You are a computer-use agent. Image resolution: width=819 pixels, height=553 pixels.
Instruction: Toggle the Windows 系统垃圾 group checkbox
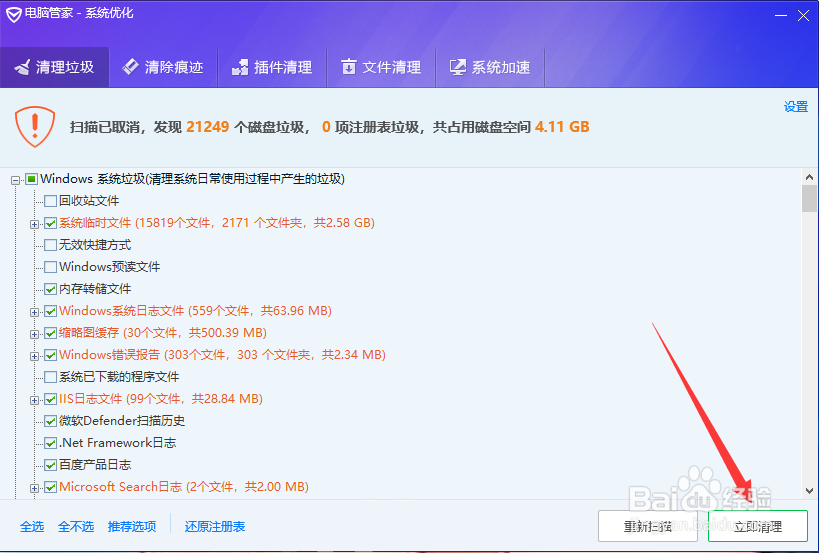31,180
